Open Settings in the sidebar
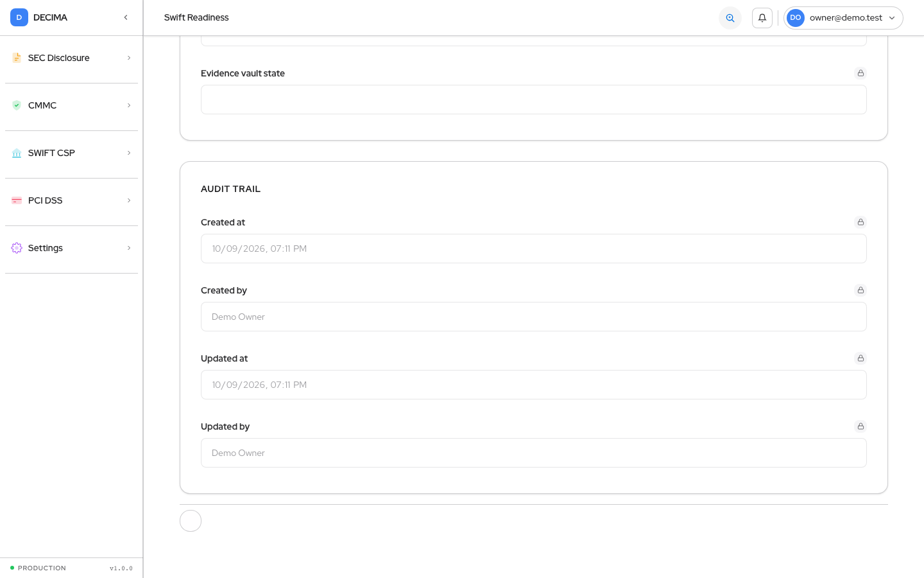The height and width of the screenshot is (578, 924). click(71, 248)
